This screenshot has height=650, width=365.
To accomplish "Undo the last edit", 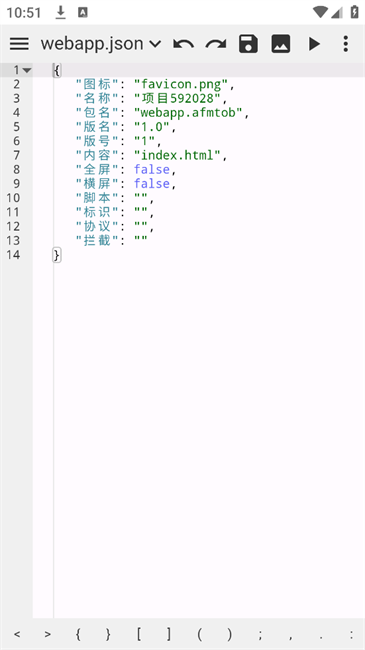I will (x=183, y=44).
